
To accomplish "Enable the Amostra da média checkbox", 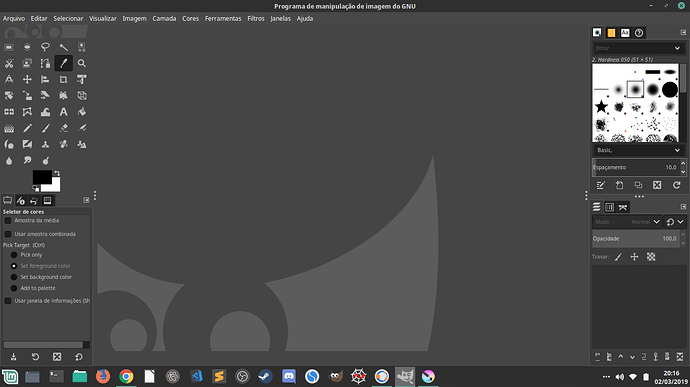I will [8, 221].
